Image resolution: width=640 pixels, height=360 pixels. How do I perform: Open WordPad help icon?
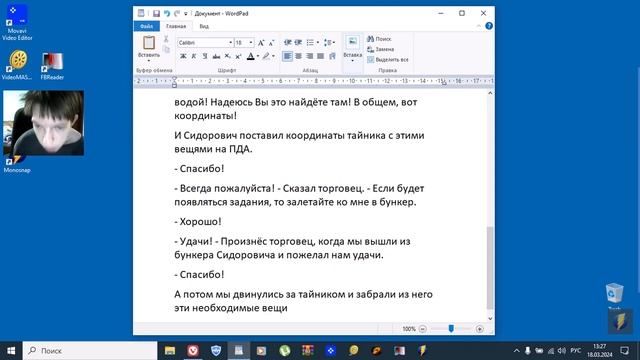click(x=489, y=26)
